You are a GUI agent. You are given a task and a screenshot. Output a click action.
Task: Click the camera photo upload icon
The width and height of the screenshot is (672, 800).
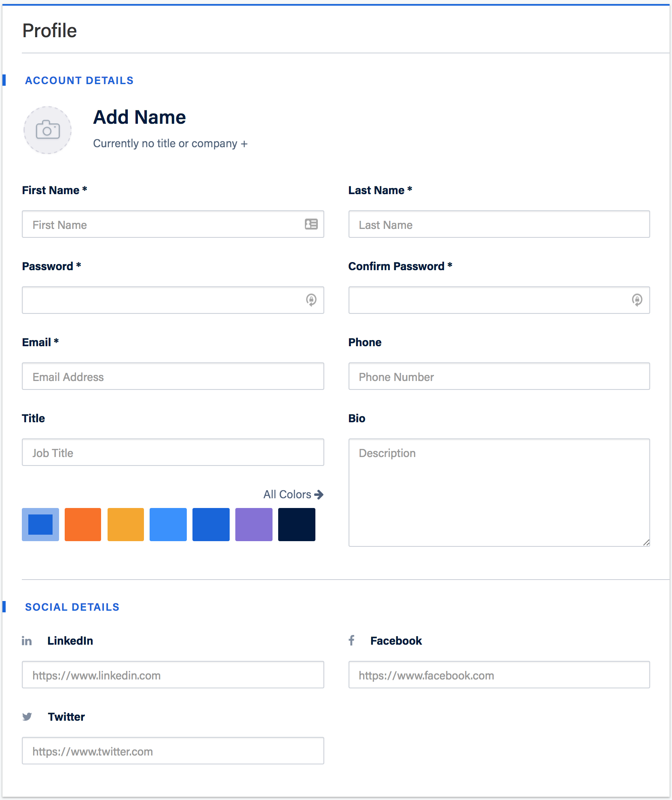click(48, 130)
